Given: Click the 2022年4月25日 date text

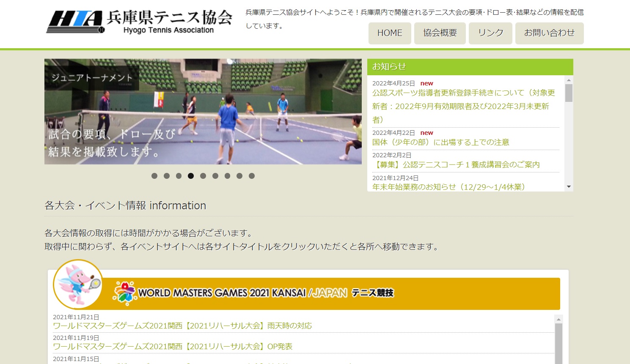Looking at the screenshot, I should pos(393,83).
